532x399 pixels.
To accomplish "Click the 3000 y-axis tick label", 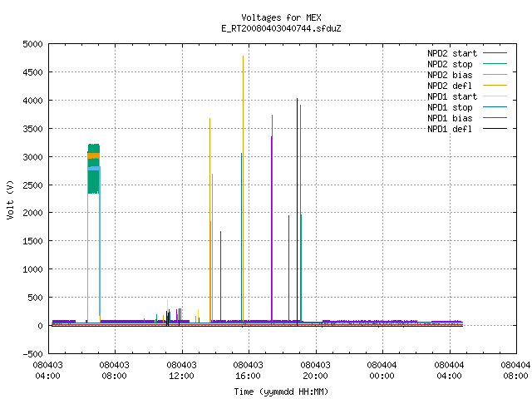I will pos(32,157).
